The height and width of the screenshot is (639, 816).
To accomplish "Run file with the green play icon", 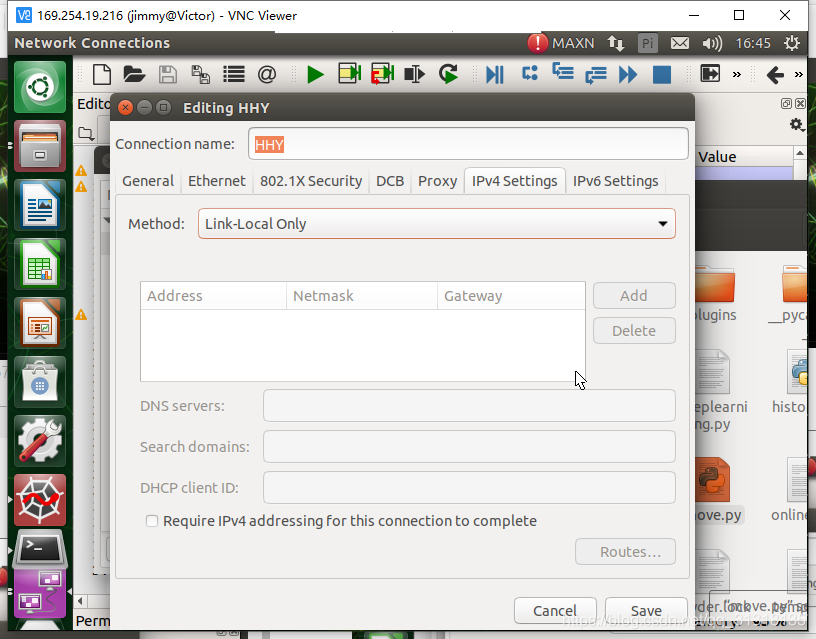I will (315, 74).
